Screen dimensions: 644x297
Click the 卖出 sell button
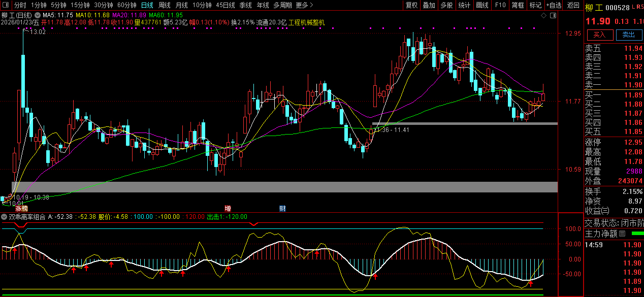click(628, 35)
